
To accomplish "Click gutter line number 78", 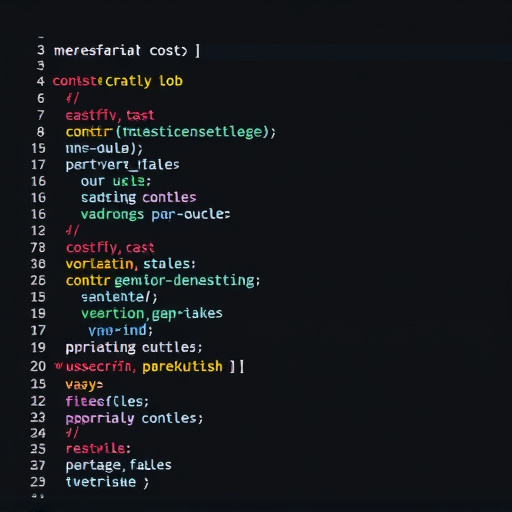I will coord(38,248).
